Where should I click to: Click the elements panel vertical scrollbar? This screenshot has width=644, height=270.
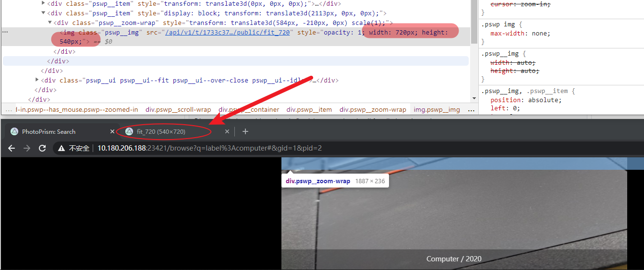click(474, 22)
